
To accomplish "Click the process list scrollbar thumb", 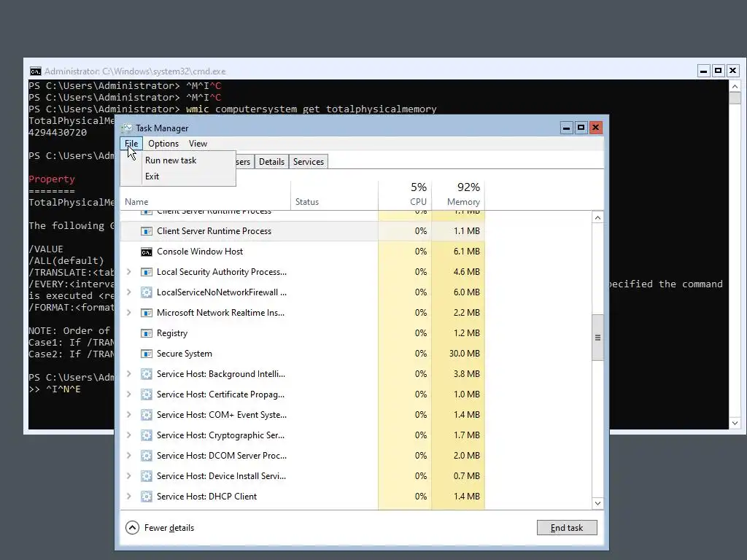I will pos(597,338).
